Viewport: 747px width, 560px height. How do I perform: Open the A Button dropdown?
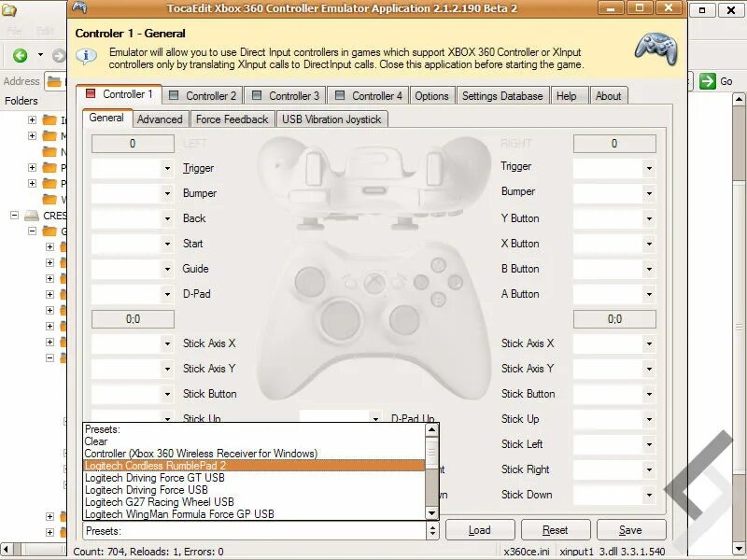click(649, 294)
